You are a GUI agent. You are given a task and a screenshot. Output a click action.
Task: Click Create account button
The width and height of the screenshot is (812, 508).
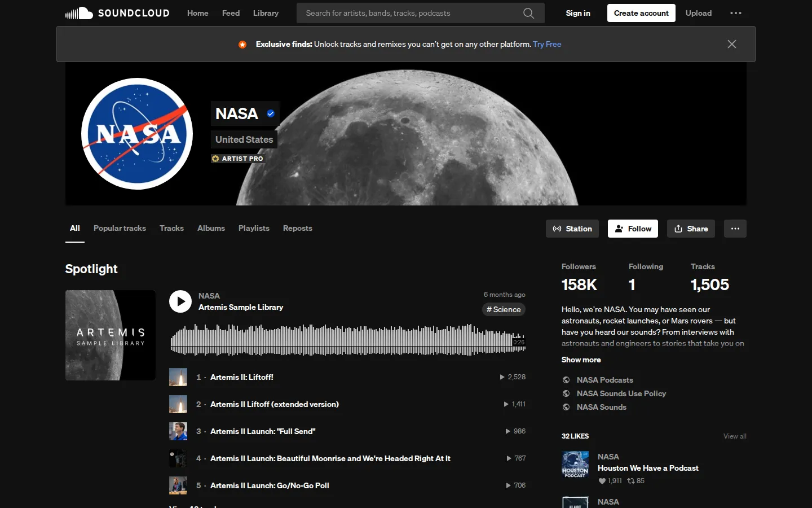641,13
